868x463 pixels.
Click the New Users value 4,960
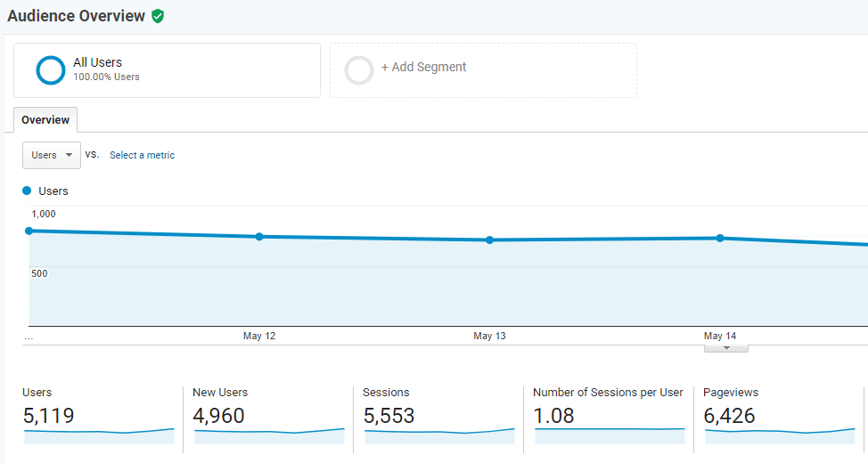218,416
